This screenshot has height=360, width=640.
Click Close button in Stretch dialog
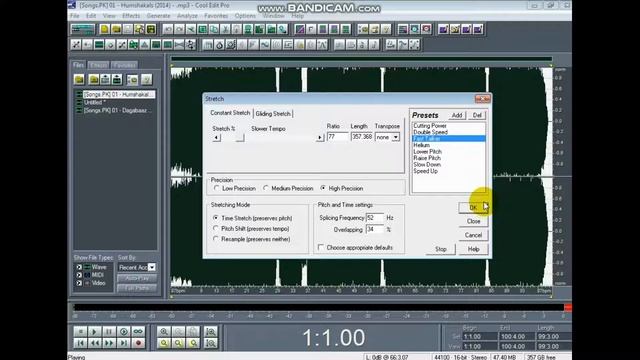tap(473, 221)
